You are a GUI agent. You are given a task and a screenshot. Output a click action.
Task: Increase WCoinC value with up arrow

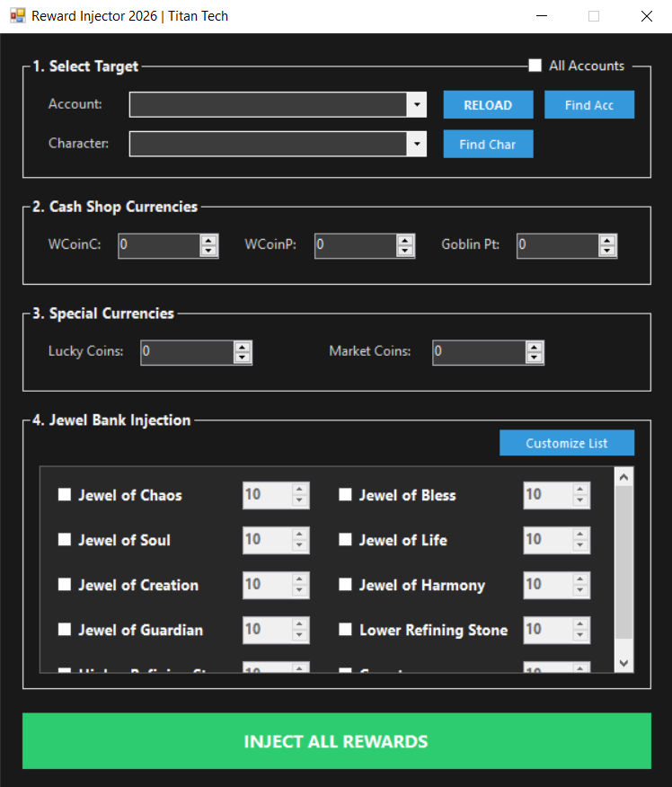tap(209, 240)
